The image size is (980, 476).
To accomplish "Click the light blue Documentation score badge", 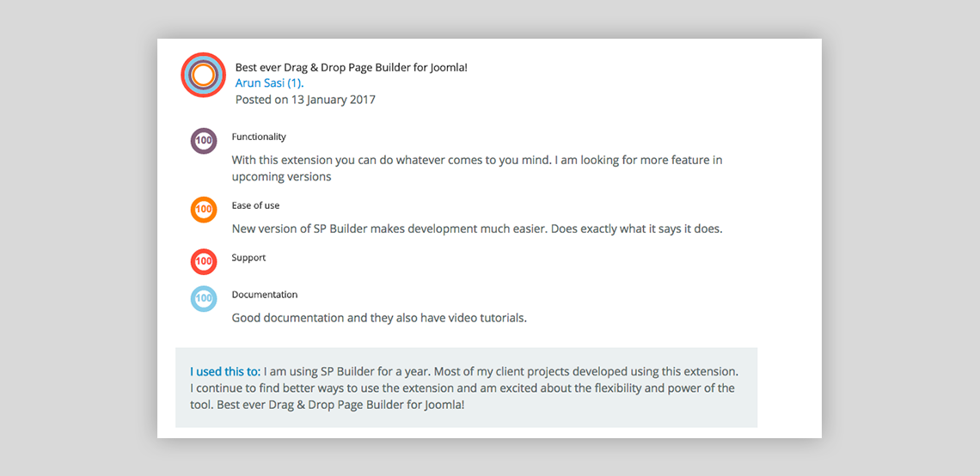I will [x=204, y=298].
